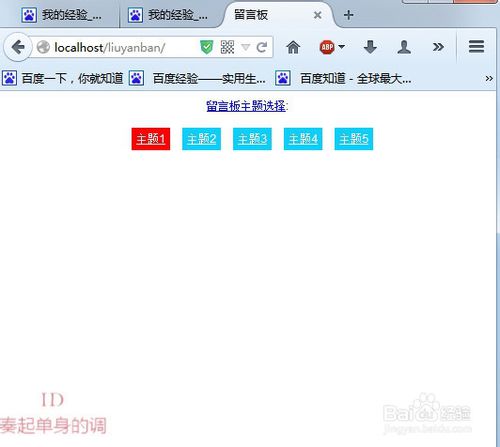Expand the address bar history dropdown arrow
Screen dimensions: 500x447
click(x=245, y=47)
